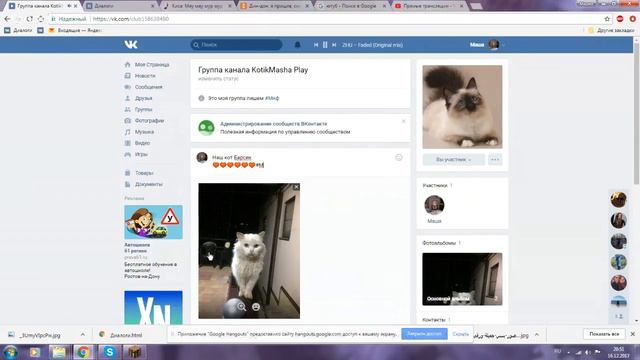Expand options for downloaded jpg file
640x360 pixels.
[83, 335]
